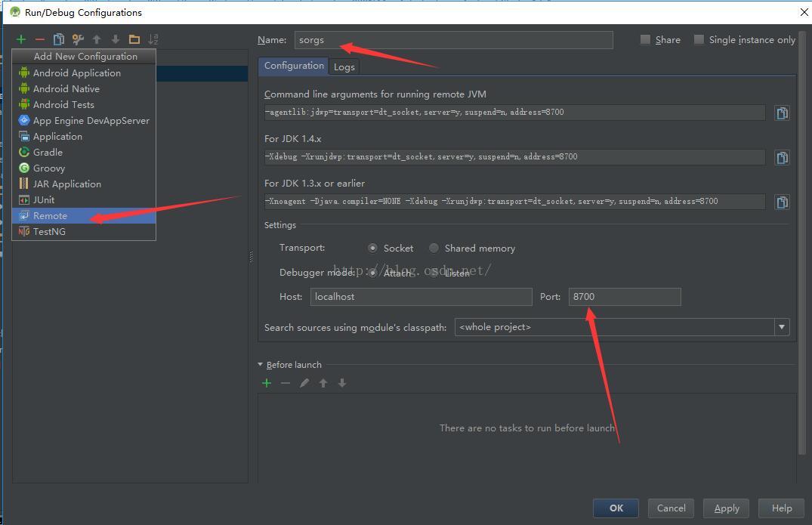Click the Apply button

[727, 508]
